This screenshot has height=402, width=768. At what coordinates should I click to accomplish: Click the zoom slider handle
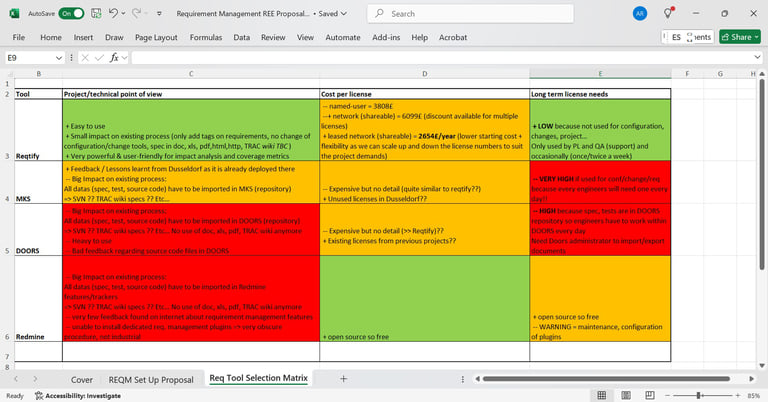coord(699,395)
